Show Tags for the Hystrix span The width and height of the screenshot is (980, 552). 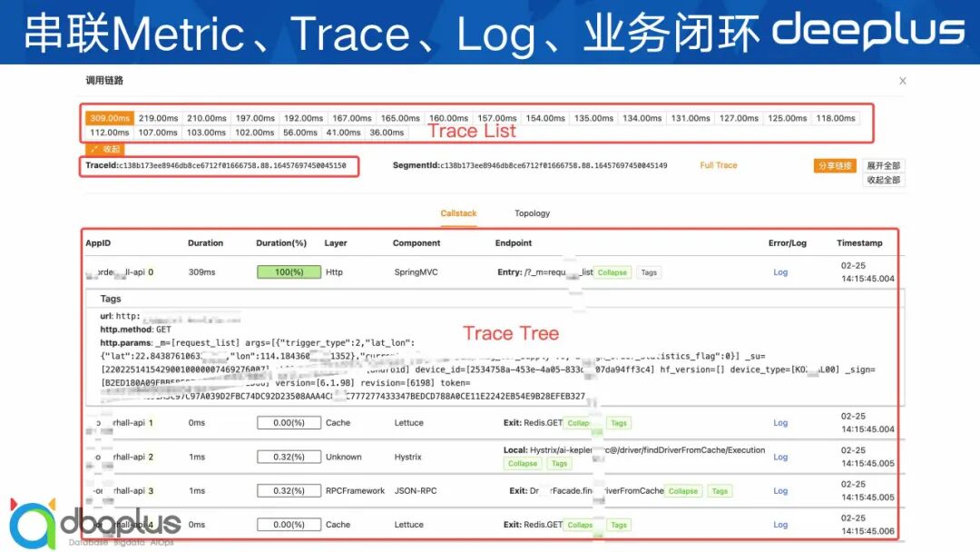(559, 464)
